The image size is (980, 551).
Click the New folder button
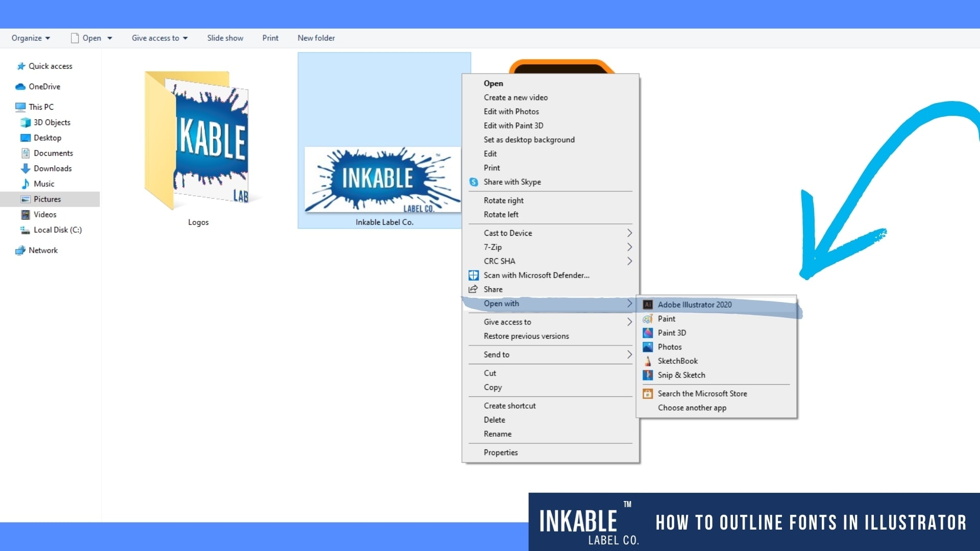316,38
